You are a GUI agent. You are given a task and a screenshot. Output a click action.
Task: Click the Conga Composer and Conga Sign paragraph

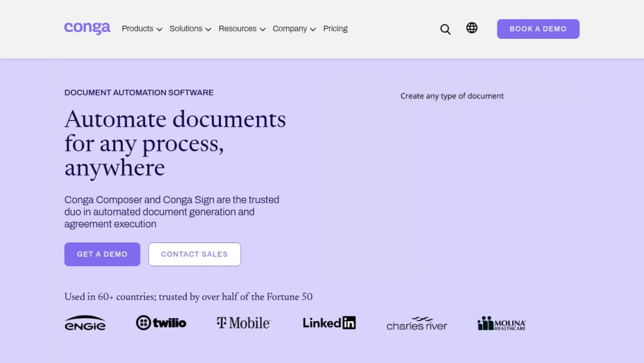[172, 212]
